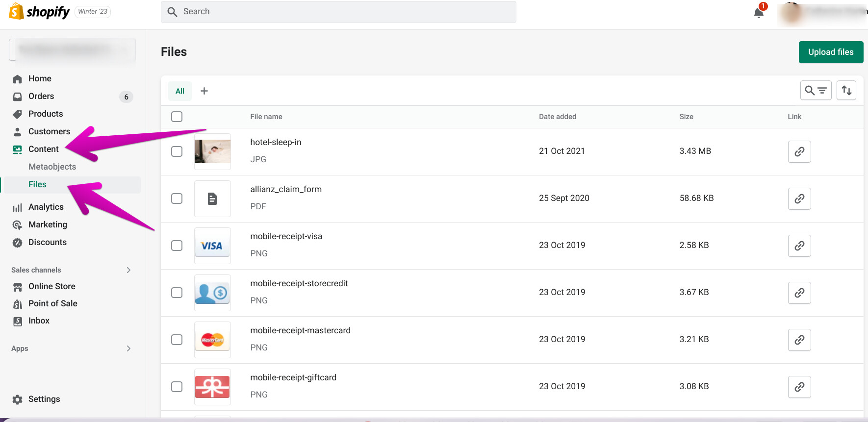The height and width of the screenshot is (422, 868).
Task: Go to Metaobjects in Content menu
Action: point(52,167)
